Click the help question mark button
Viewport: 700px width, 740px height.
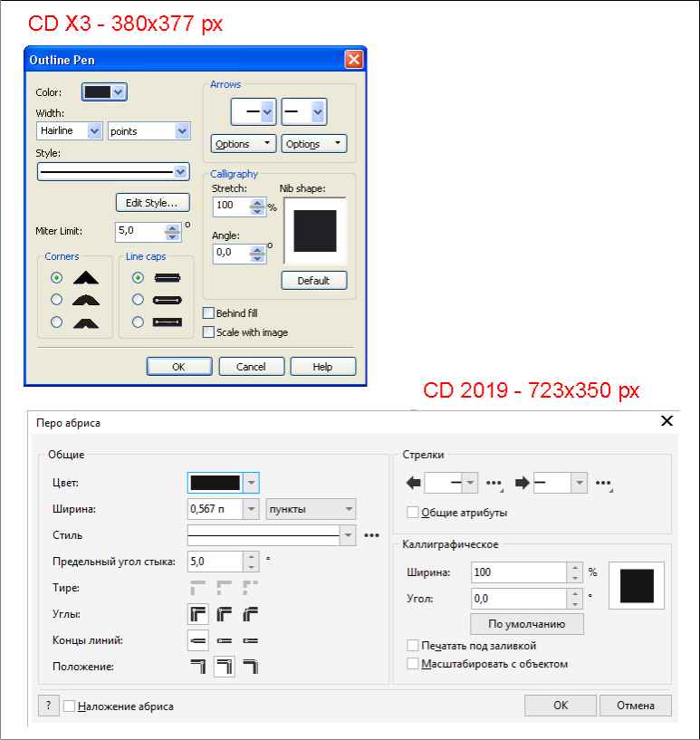point(48,706)
